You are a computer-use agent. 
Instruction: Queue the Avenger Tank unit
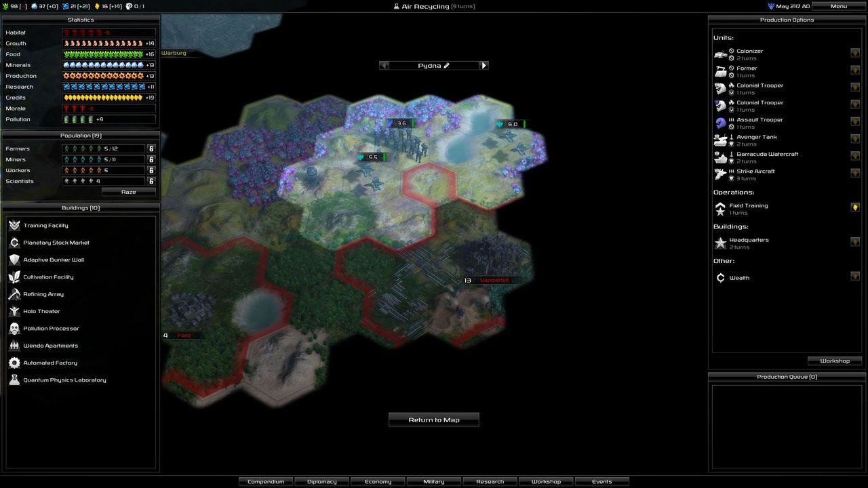[721, 140]
